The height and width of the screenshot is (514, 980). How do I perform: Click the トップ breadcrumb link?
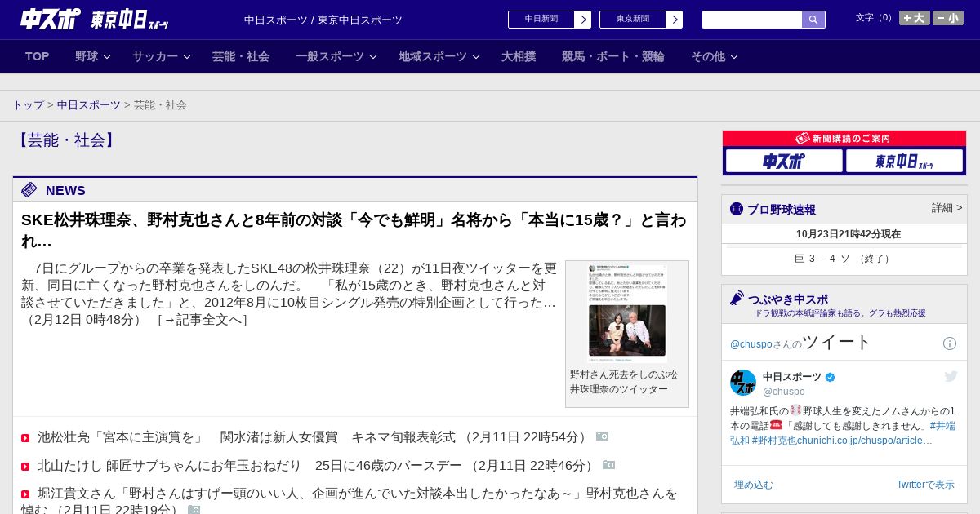point(29,105)
